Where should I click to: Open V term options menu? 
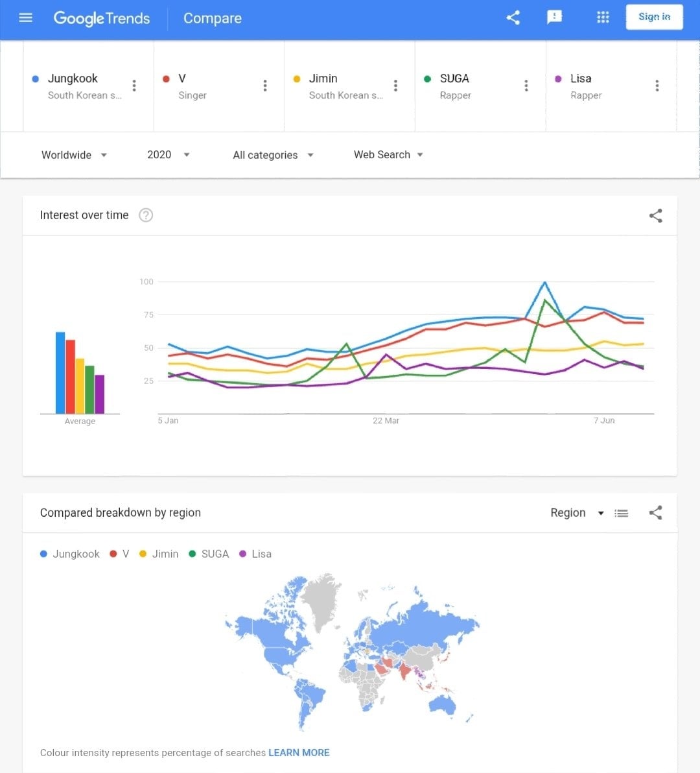265,86
